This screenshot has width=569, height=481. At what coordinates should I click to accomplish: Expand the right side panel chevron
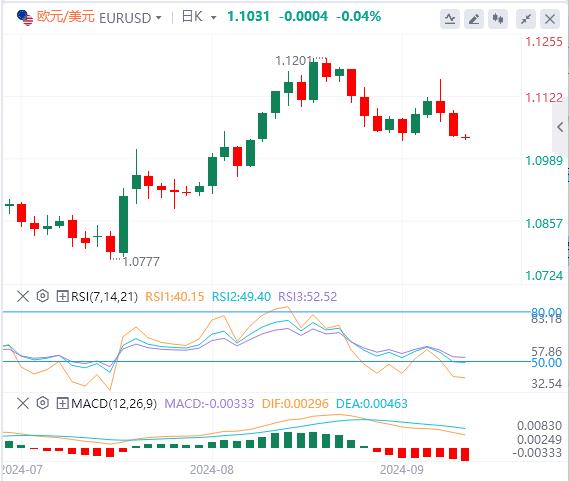[560, 127]
